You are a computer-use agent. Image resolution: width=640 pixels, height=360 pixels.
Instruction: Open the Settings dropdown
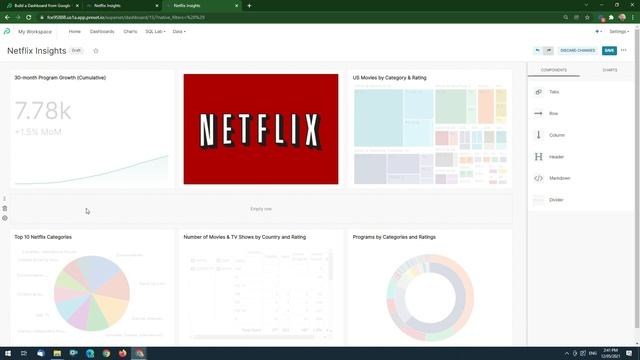click(x=619, y=31)
